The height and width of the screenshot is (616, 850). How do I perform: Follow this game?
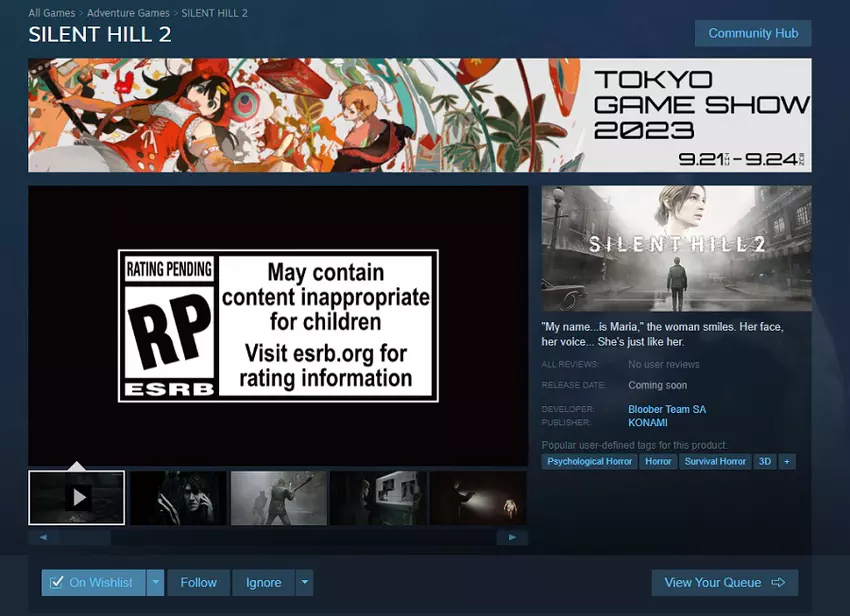pyautogui.click(x=198, y=583)
